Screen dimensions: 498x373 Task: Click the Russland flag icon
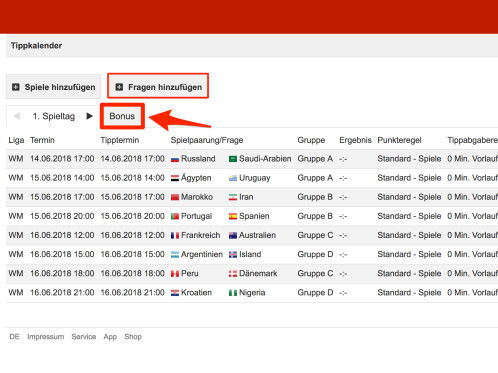click(x=175, y=159)
